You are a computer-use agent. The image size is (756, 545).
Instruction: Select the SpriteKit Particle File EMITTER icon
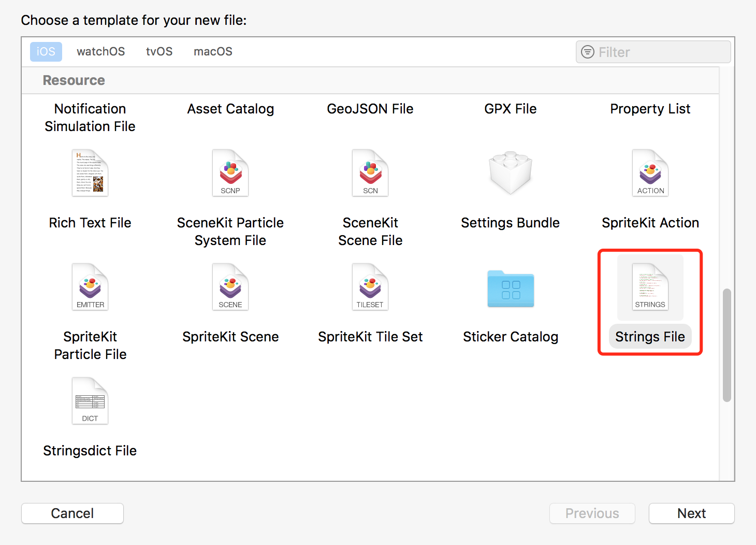[90, 287]
